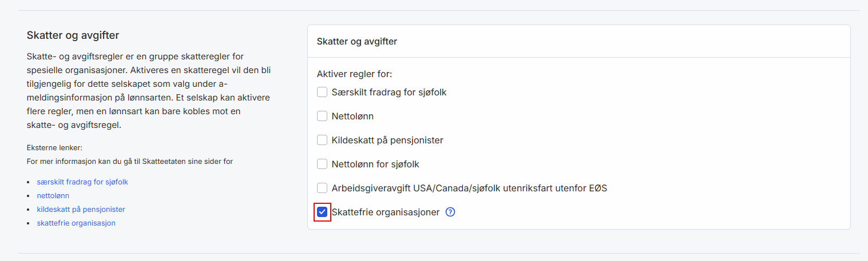The height and width of the screenshot is (261, 868).
Task: Uncheck the Skattefrie organisasjoner checkbox
Action: click(x=322, y=212)
